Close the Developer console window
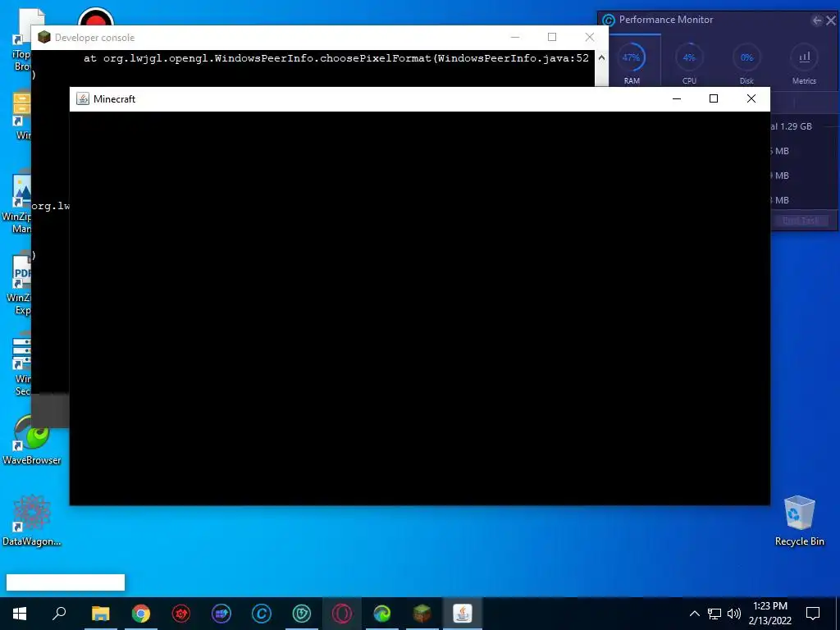 [589, 37]
